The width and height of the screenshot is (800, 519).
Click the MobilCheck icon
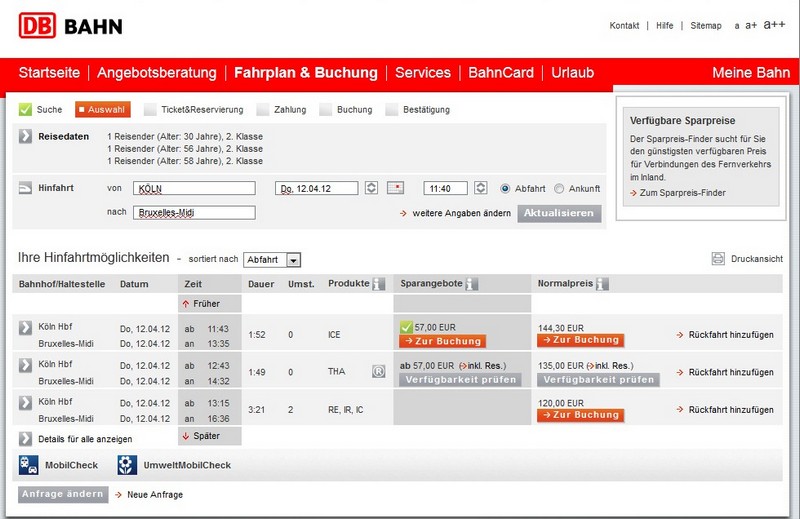coord(29,465)
